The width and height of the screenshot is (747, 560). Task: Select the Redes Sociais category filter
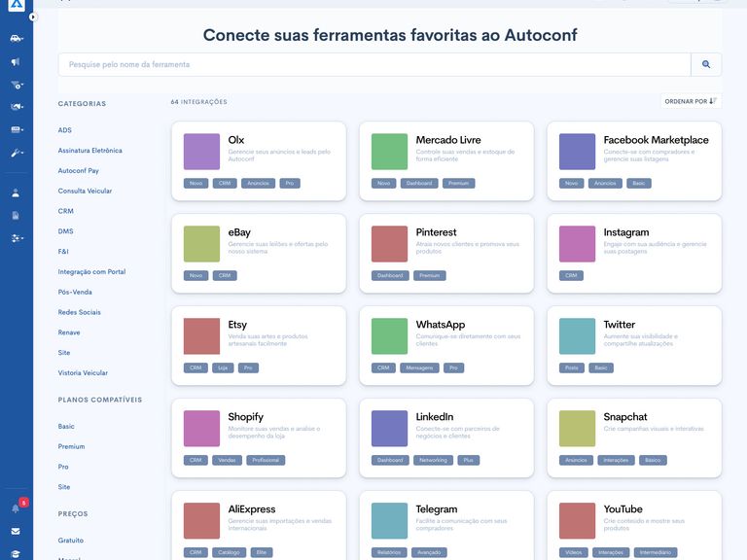[78, 312]
